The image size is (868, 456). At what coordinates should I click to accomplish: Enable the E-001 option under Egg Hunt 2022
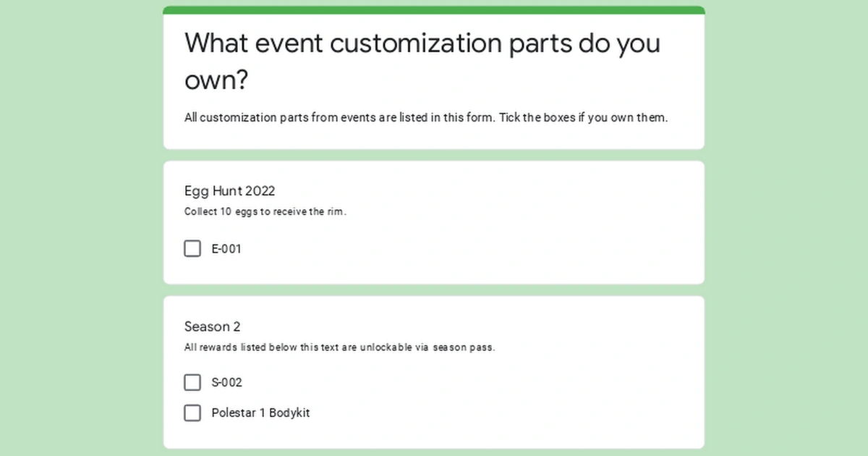[x=192, y=248]
